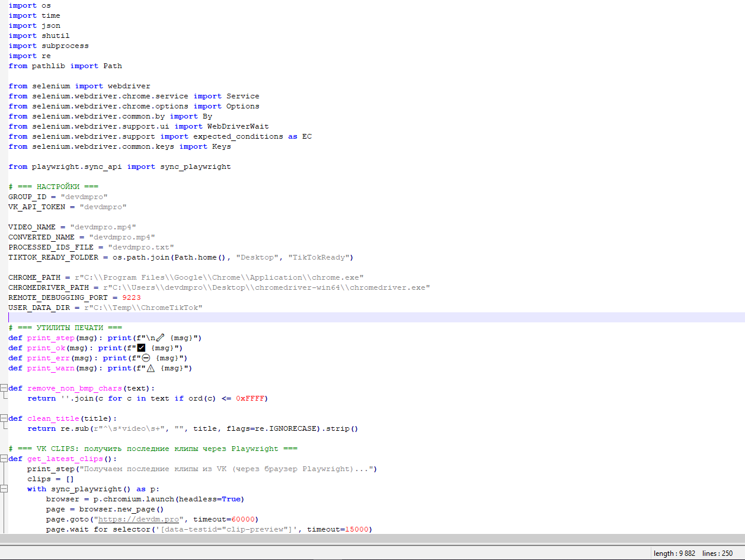
Task: Click the CHROME_PATH assignment line
Action: pos(186,277)
